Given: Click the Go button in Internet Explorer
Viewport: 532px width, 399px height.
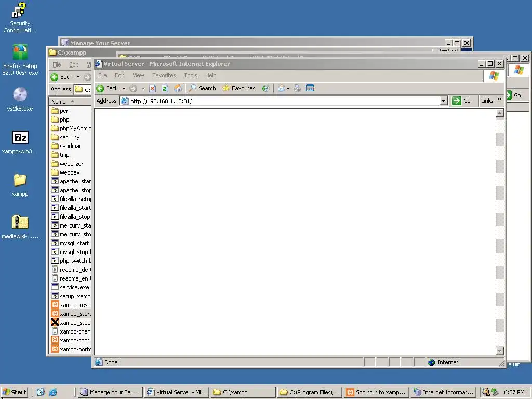Looking at the screenshot, I should 462,101.
